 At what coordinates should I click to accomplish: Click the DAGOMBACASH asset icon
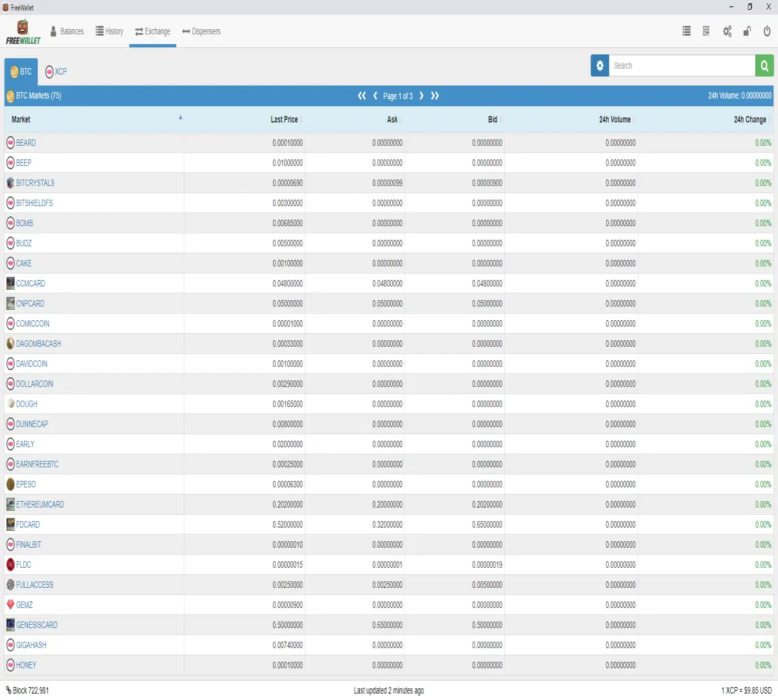(x=10, y=344)
